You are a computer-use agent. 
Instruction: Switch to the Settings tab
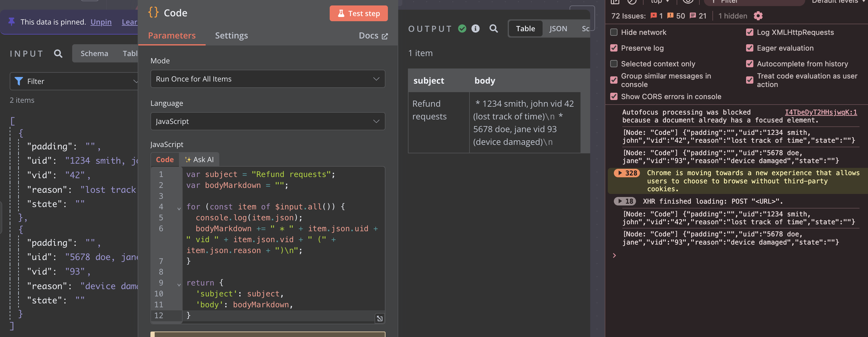click(231, 36)
